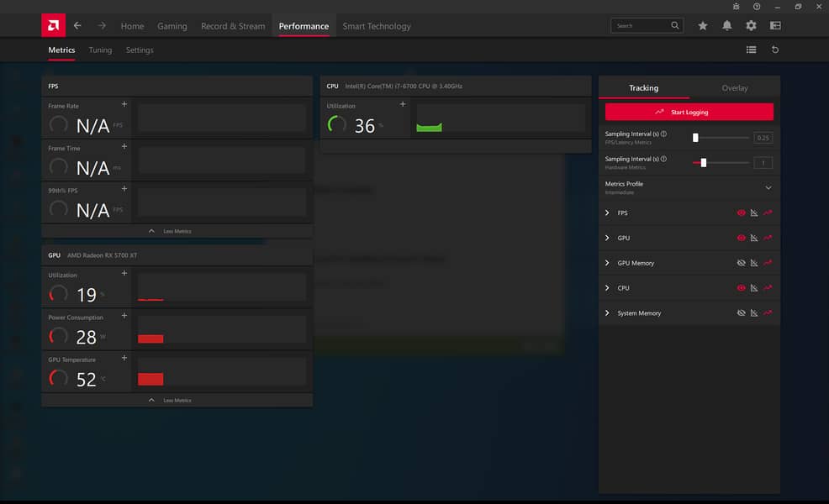829x504 pixels.
Task: Open the Home tab
Action: click(132, 26)
